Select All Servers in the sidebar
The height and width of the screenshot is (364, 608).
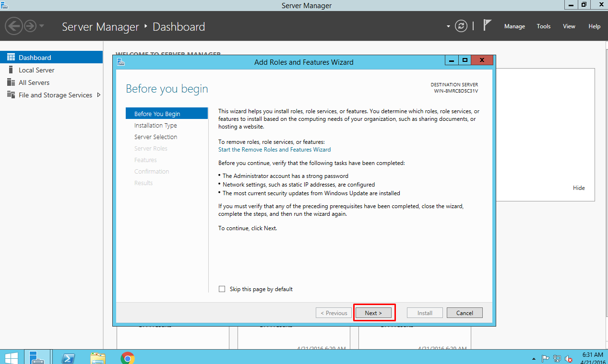coord(51,82)
